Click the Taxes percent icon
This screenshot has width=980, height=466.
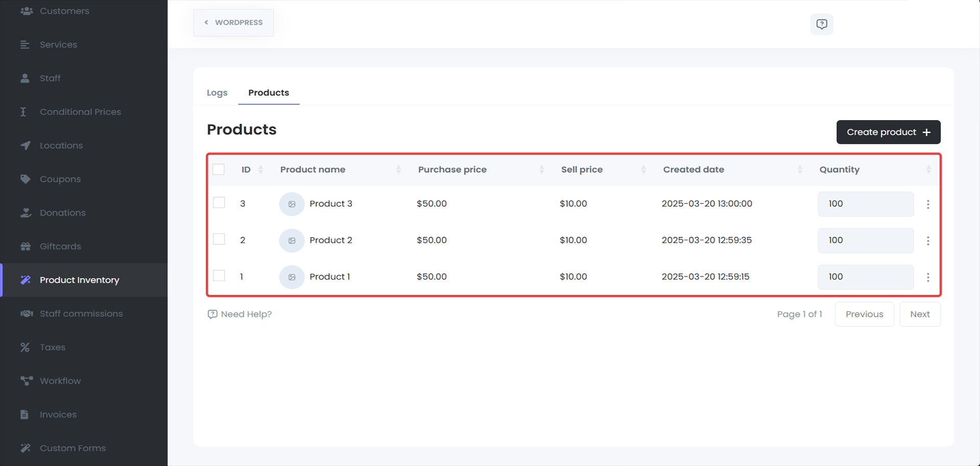pyautogui.click(x=25, y=347)
